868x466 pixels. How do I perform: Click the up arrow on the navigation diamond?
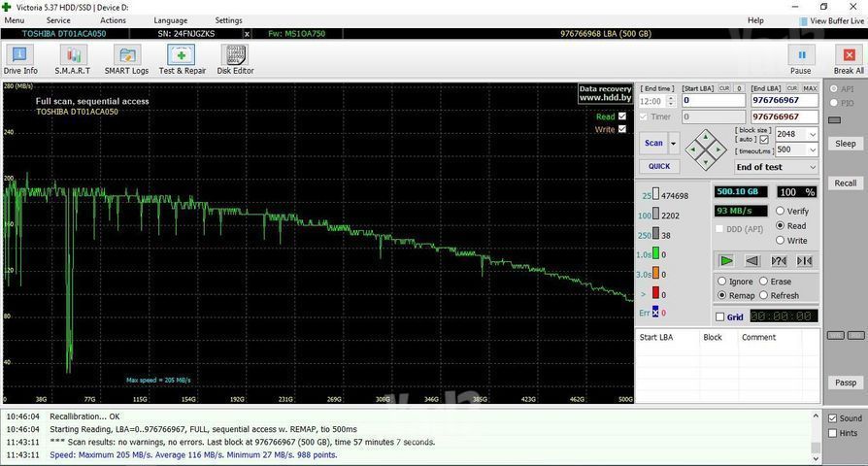coord(706,136)
